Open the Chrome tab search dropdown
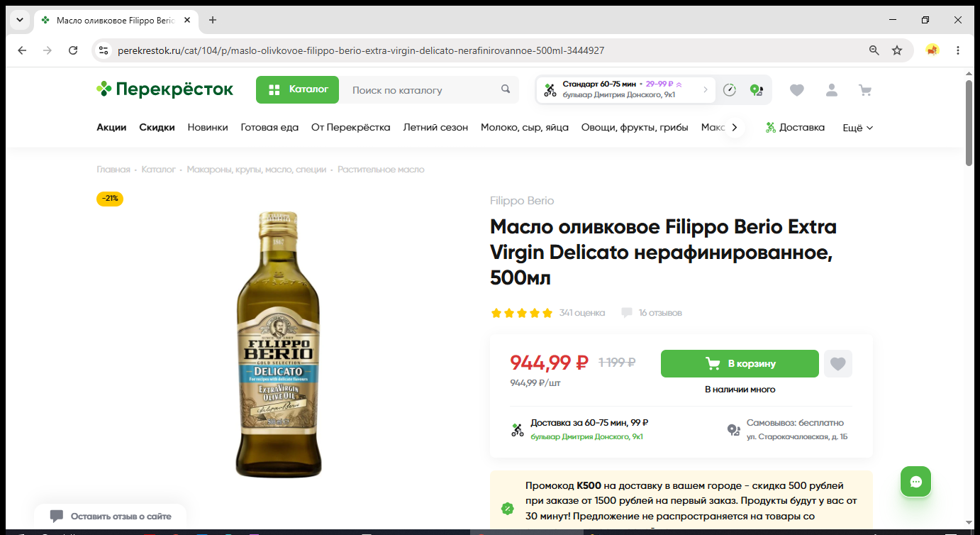This screenshot has width=980, height=535. (x=20, y=20)
